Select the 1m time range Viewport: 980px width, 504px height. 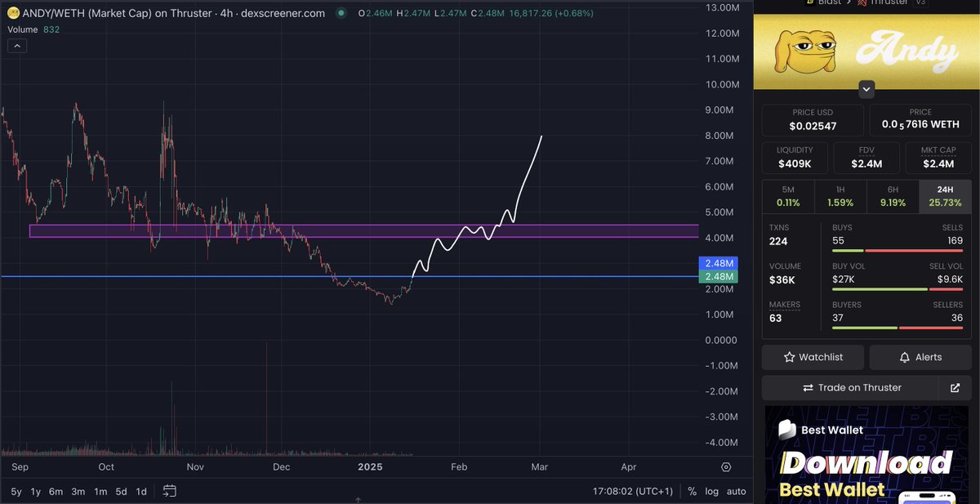click(x=100, y=491)
